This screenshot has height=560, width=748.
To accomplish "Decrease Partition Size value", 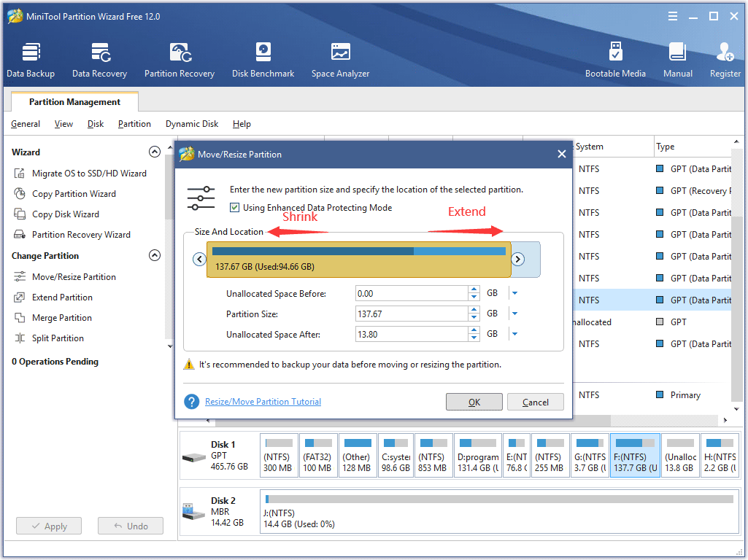I will coord(474,317).
